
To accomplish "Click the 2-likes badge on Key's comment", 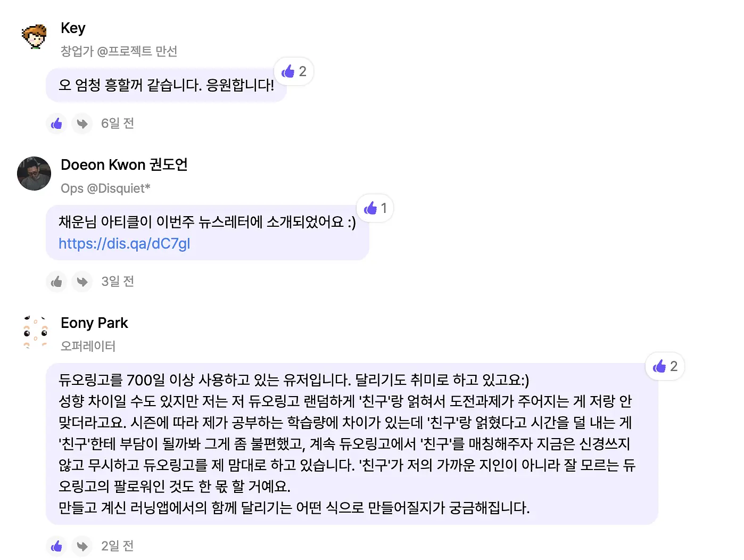I will (294, 71).
